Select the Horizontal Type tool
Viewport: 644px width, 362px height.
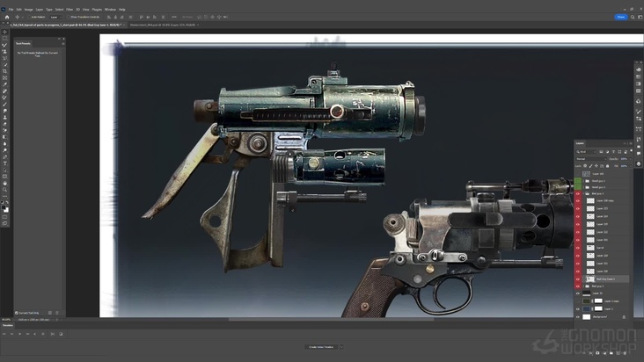click(x=4, y=163)
